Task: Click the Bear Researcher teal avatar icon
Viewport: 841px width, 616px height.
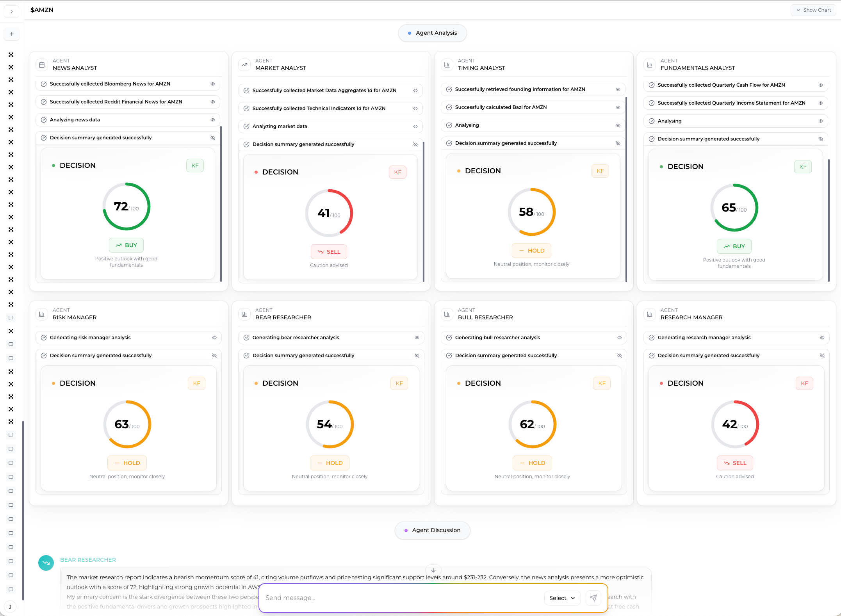Action: coord(46,563)
